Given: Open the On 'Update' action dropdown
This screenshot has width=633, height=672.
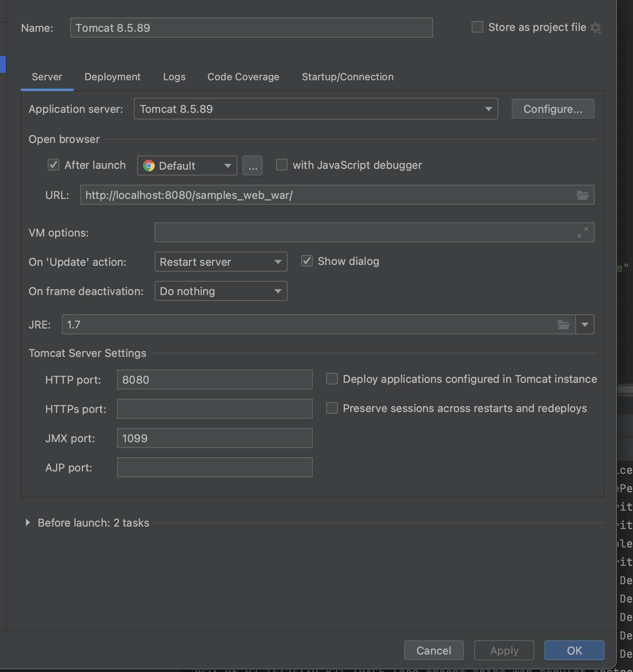Looking at the screenshot, I should click(221, 262).
